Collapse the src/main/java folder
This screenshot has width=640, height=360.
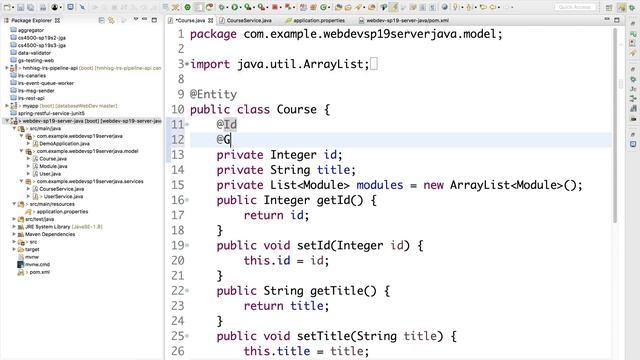pos(14,129)
